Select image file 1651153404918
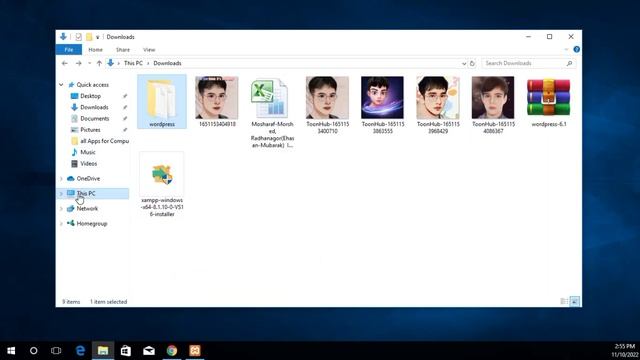Image resolution: width=640 pixels, height=360 pixels. pyautogui.click(x=217, y=102)
